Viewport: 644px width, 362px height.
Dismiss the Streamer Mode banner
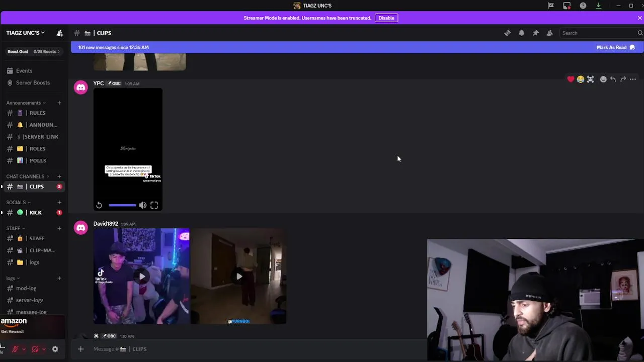(x=639, y=18)
